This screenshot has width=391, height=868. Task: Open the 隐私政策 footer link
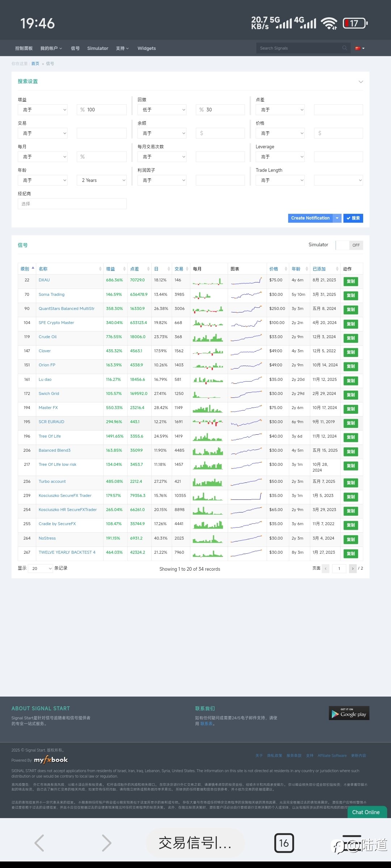point(274,756)
